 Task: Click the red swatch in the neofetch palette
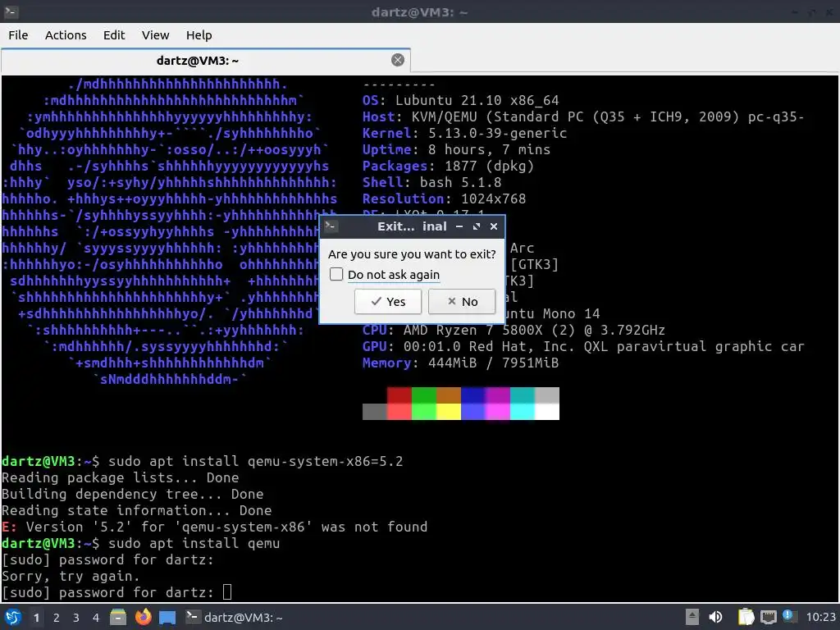[x=399, y=395]
